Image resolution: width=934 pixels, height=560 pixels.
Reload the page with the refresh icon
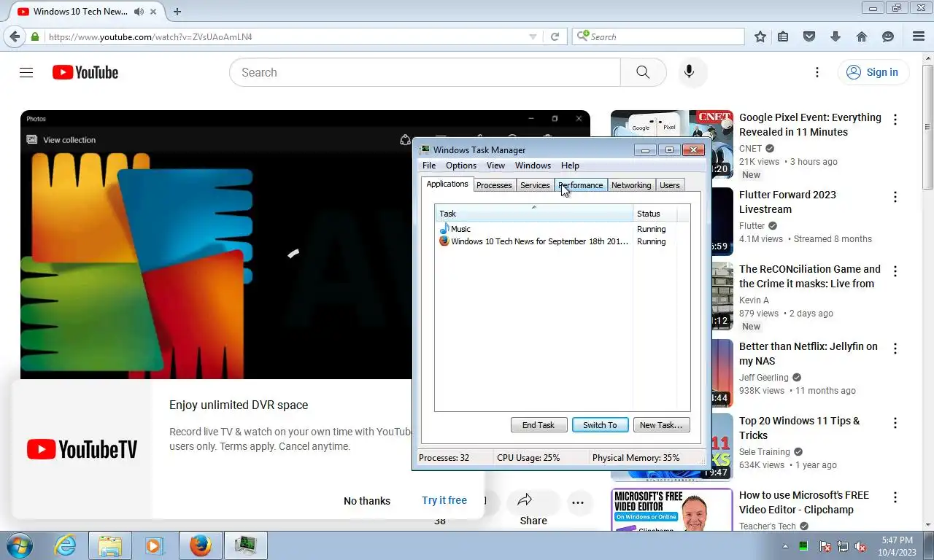point(555,36)
